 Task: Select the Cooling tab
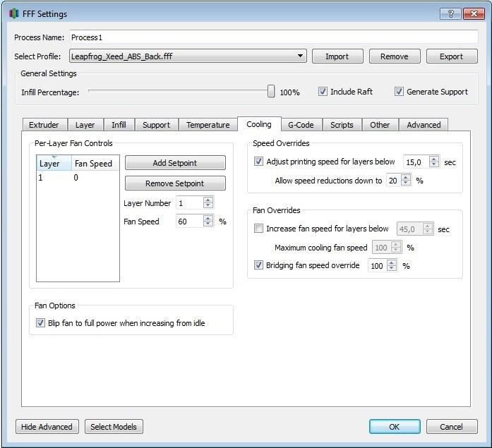pos(259,124)
